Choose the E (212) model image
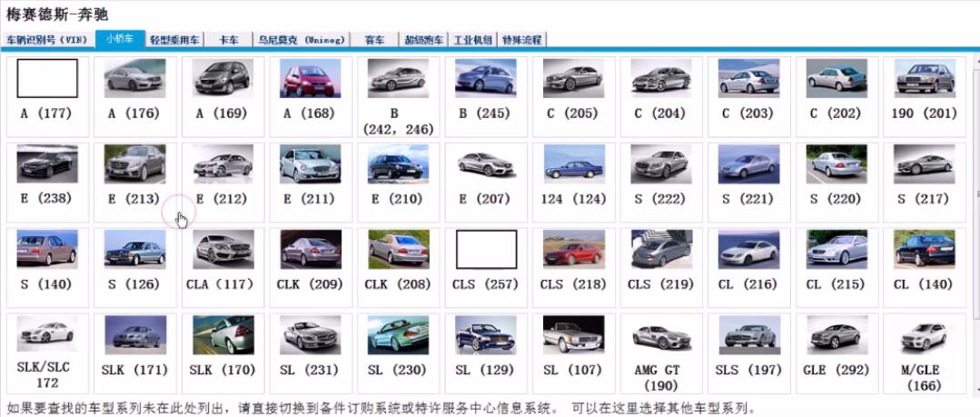 (222, 164)
